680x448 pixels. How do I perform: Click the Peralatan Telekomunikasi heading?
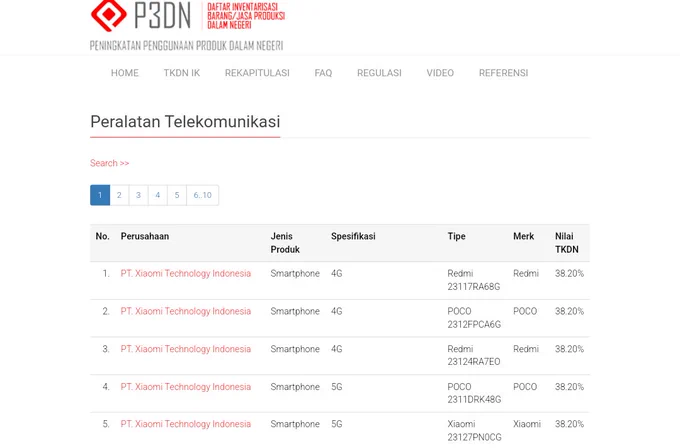click(x=185, y=122)
